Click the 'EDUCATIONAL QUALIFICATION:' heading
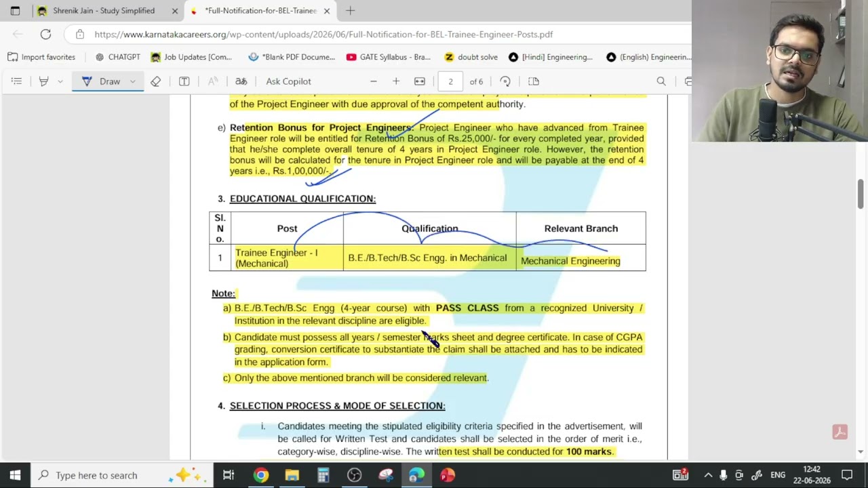The height and width of the screenshot is (488, 868). tap(302, 199)
